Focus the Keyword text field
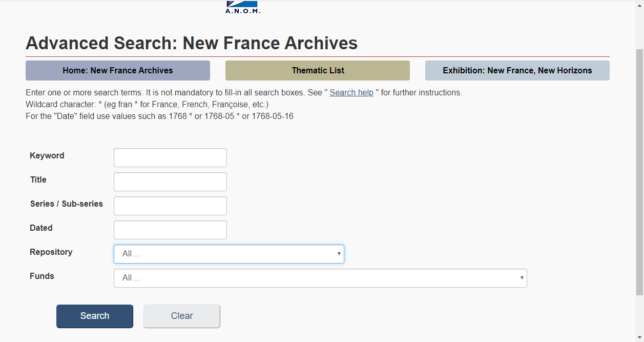644x342 pixels. click(170, 158)
